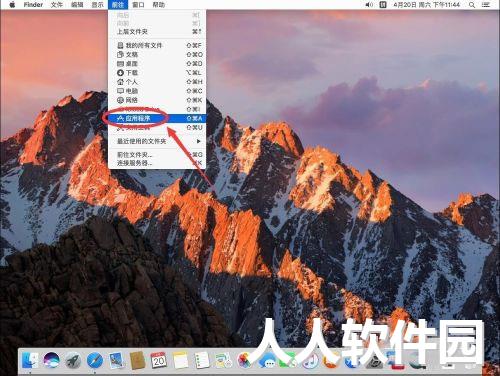500x376 pixels.
Task: Open Reminders list icon in Dock
Action: pyautogui.click(x=202, y=360)
